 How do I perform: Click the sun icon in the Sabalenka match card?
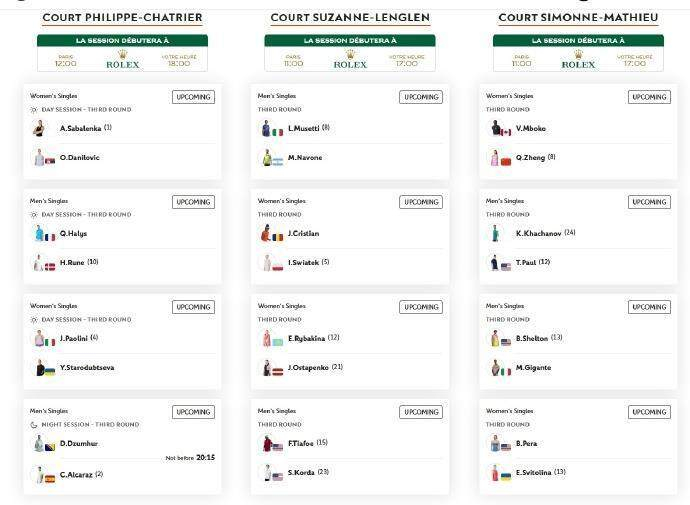click(x=35, y=109)
